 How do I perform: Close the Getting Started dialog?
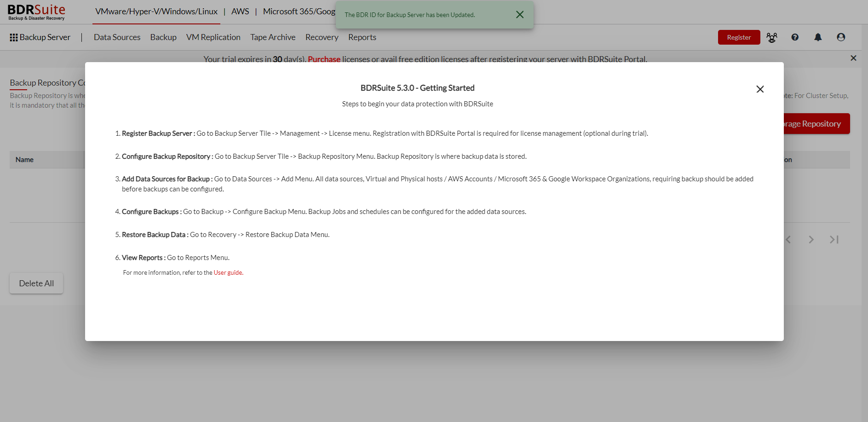(x=760, y=89)
